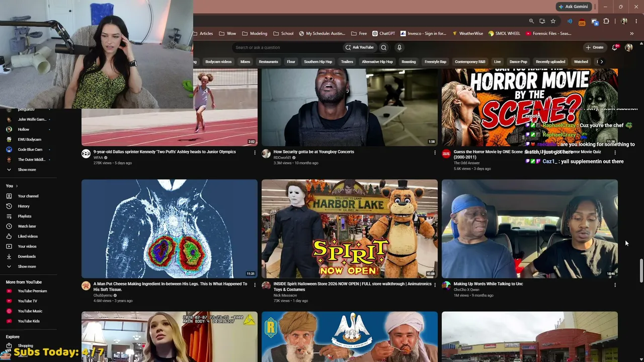Play the Chubbyemu cheese ingredient video thumbnail

pos(170,229)
